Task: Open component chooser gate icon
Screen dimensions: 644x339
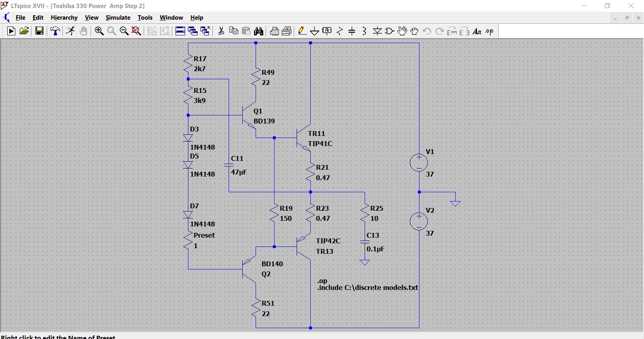Action: (390, 31)
